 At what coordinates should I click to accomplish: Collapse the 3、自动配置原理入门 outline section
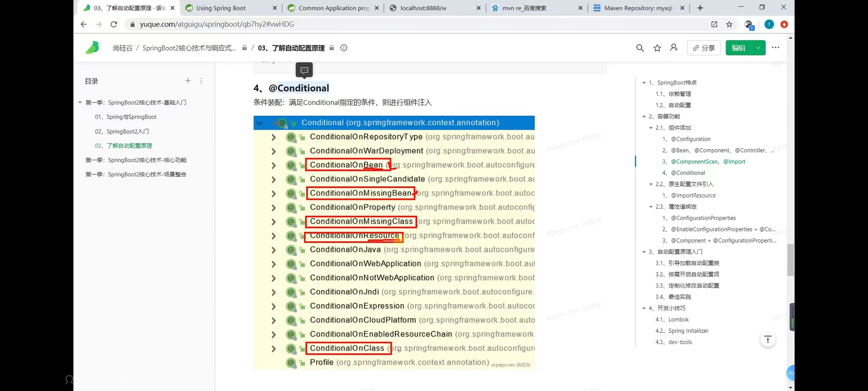click(x=644, y=252)
